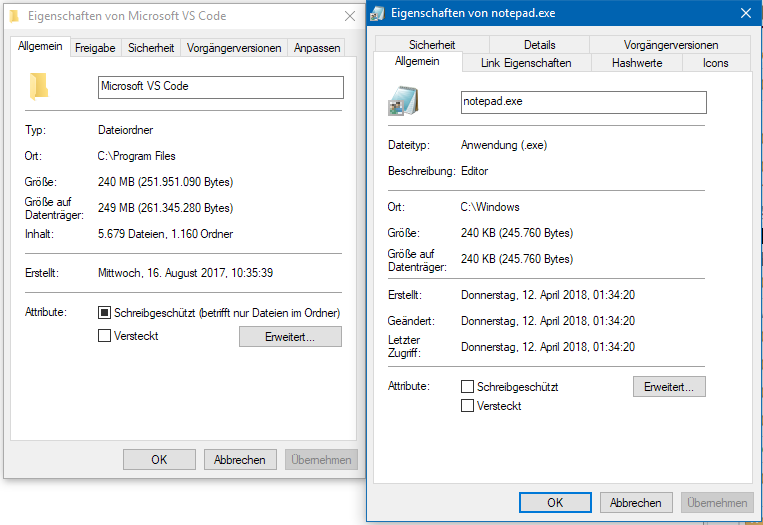Close the Microsoft VS Code properties window
The image size is (763, 525).
(x=349, y=16)
